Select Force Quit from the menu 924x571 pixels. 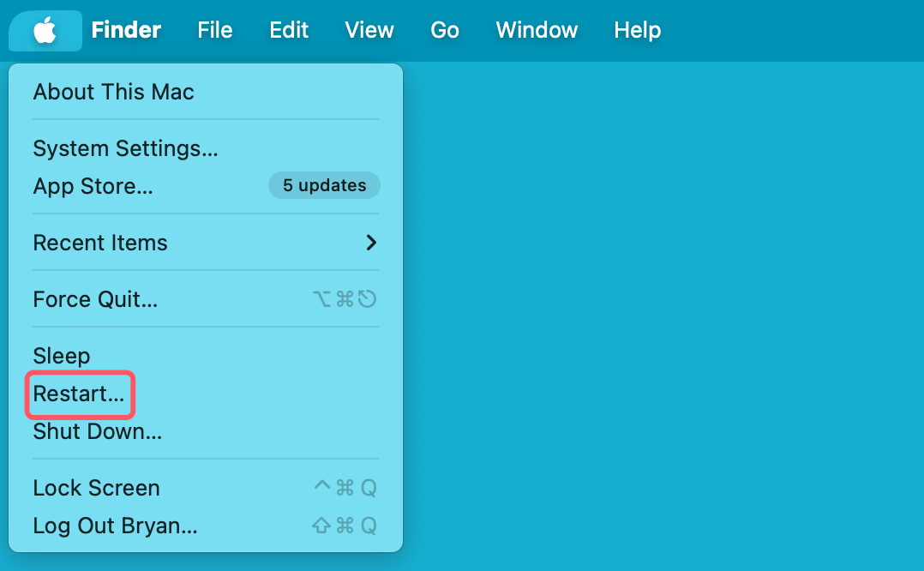coord(95,299)
